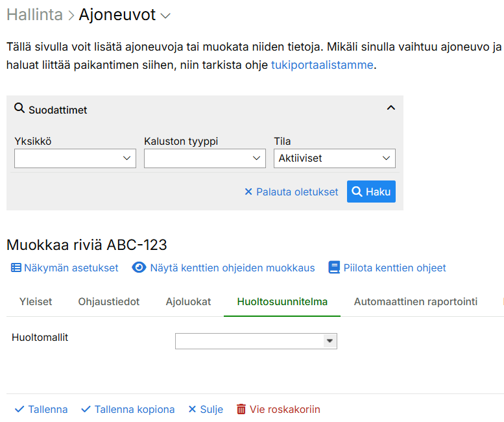The image size is (504, 422).
Task: Click the magnifier icon beside Suodattimet
Action: [x=19, y=108]
